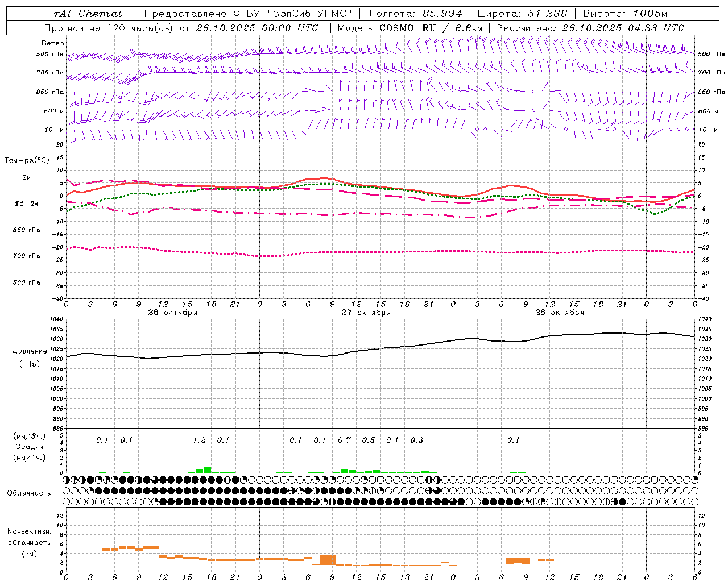728x582 pixels.
Task: Select the 850 гПа temperature legend entry
Action: tap(27, 230)
